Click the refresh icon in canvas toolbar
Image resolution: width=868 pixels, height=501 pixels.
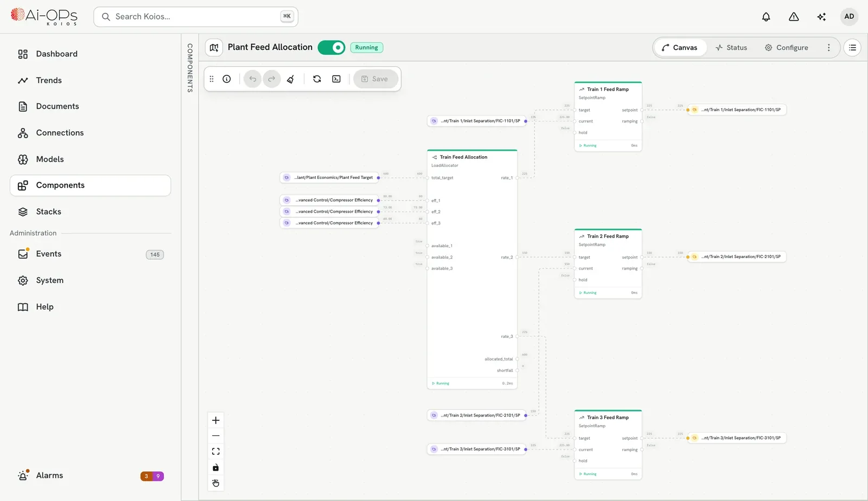click(317, 79)
